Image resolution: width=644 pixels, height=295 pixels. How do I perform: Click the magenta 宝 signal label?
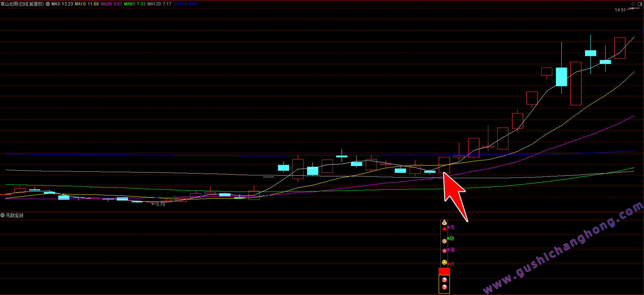click(452, 249)
